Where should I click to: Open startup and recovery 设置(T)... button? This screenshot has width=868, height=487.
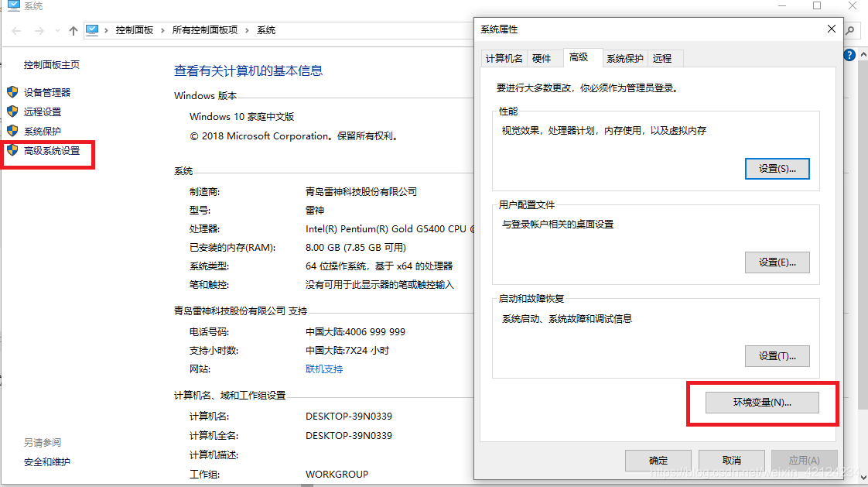(777, 356)
